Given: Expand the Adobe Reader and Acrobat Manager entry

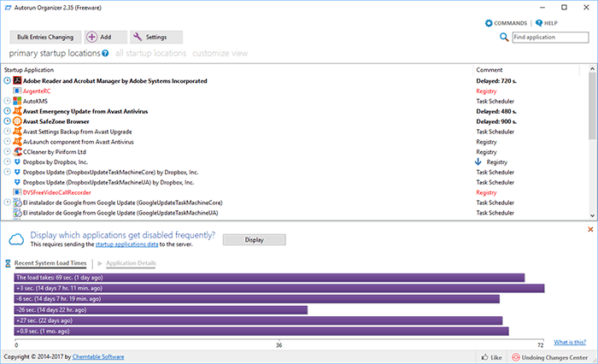Looking at the screenshot, I should 7,80.
